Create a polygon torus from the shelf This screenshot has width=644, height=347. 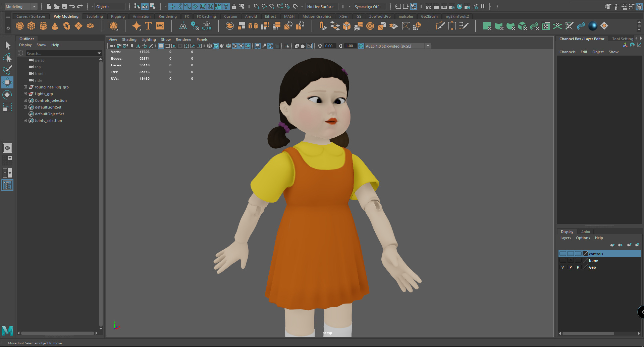pyautogui.click(x=67, y=26)
